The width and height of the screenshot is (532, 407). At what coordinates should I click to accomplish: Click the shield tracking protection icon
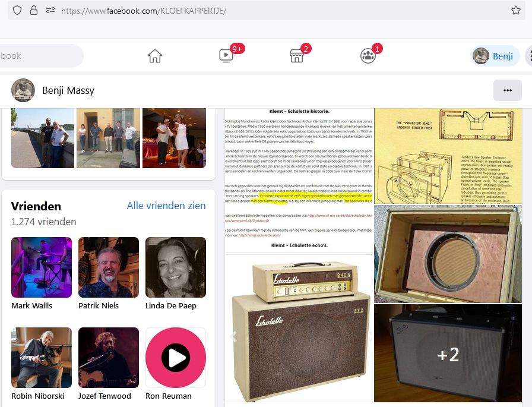point(17,10)
